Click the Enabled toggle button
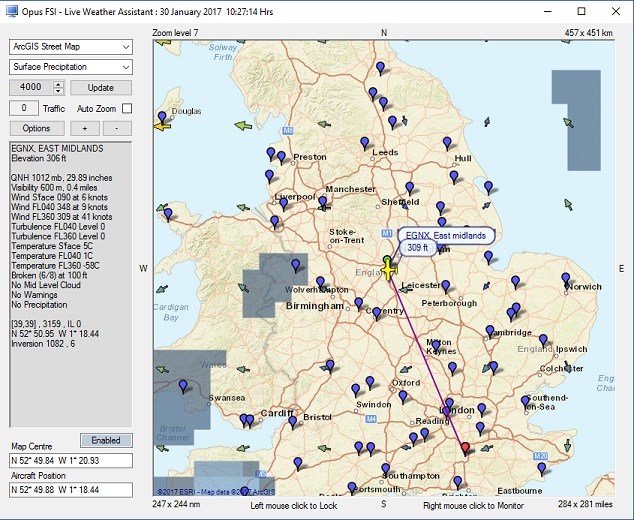This screenshot has width=634, height=520. tap(106, 440)
